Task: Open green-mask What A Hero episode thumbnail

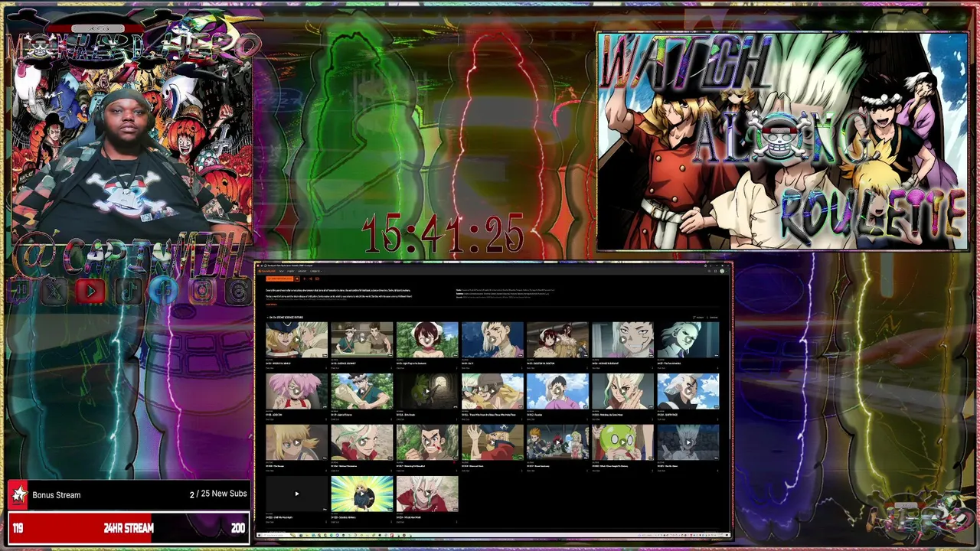Action: 623,442
